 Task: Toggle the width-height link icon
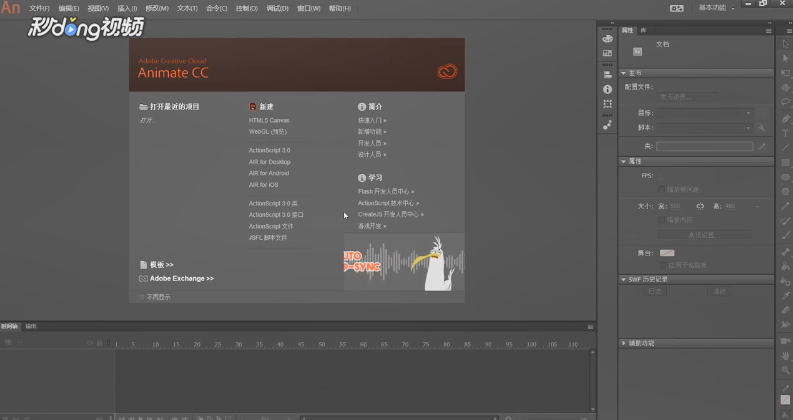[700, 206]
